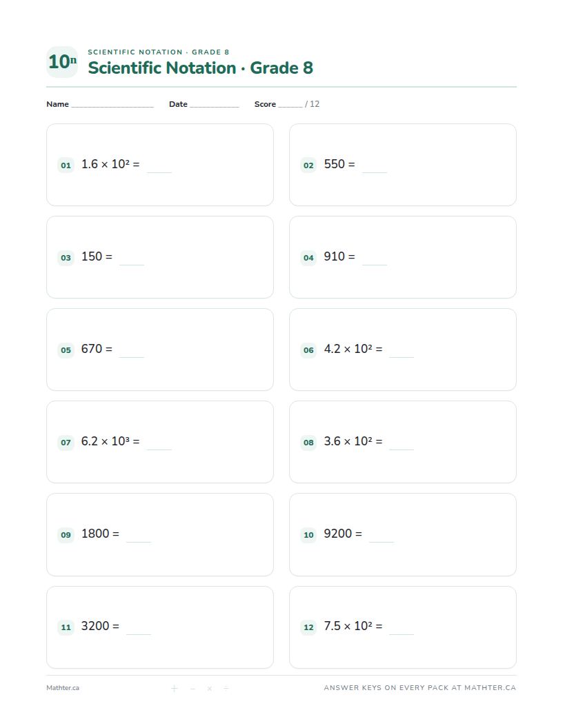This screenshot has height=728, width=563.
Task: Click the small 'SCIENTIFIC NOTATION · GRADE 8' overline
Action: coord(159,52)
